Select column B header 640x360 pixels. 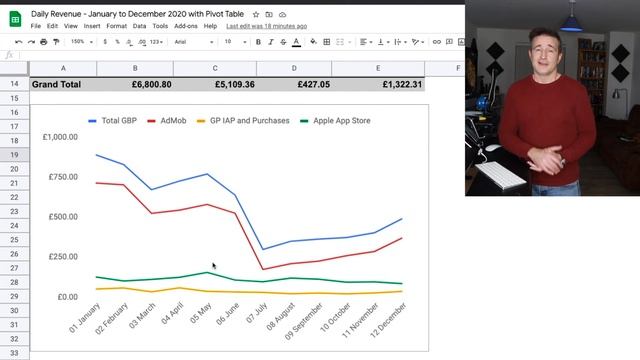[x=135, y=68]
